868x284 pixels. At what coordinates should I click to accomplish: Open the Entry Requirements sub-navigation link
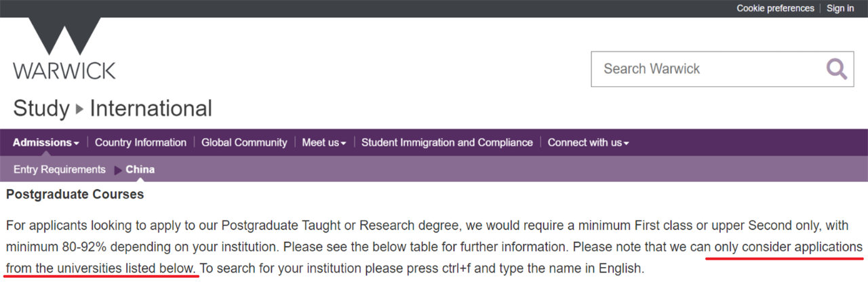pyautogui.click(x=60, y=169)
